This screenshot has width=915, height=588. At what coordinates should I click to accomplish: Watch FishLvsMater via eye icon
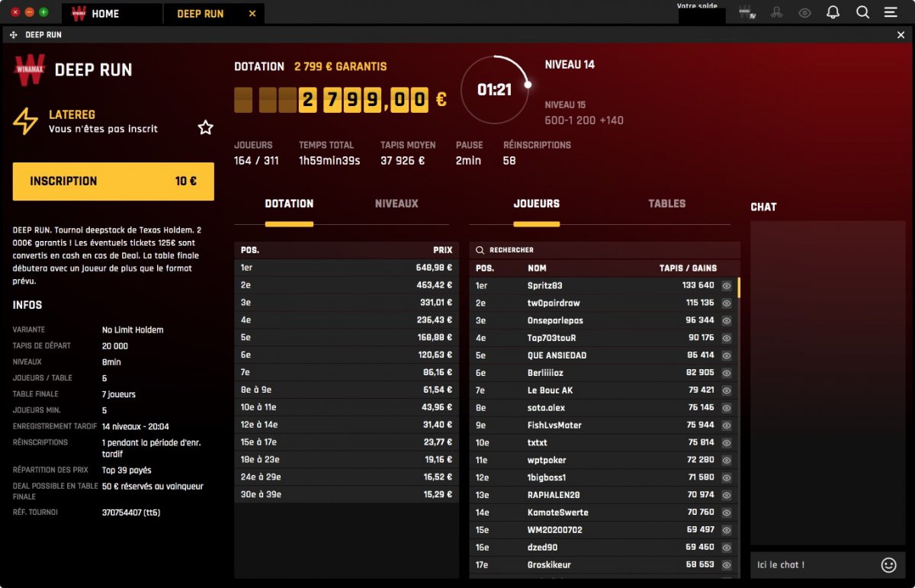pos(727,426)
